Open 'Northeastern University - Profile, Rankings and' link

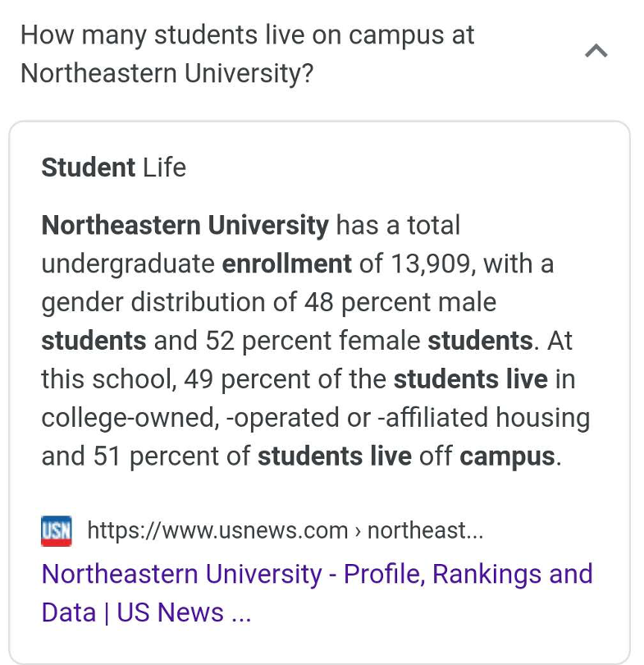(x=317, y=574)
